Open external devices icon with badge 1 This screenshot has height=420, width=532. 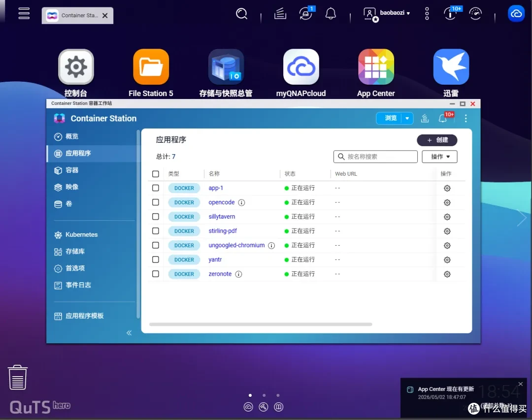coord(306,14)
